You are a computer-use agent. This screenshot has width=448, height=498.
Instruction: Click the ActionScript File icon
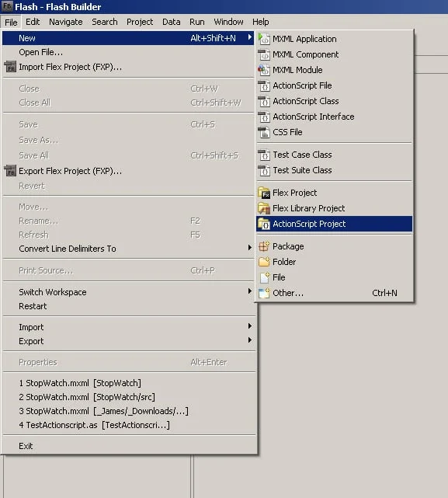(x=264, y=85)
